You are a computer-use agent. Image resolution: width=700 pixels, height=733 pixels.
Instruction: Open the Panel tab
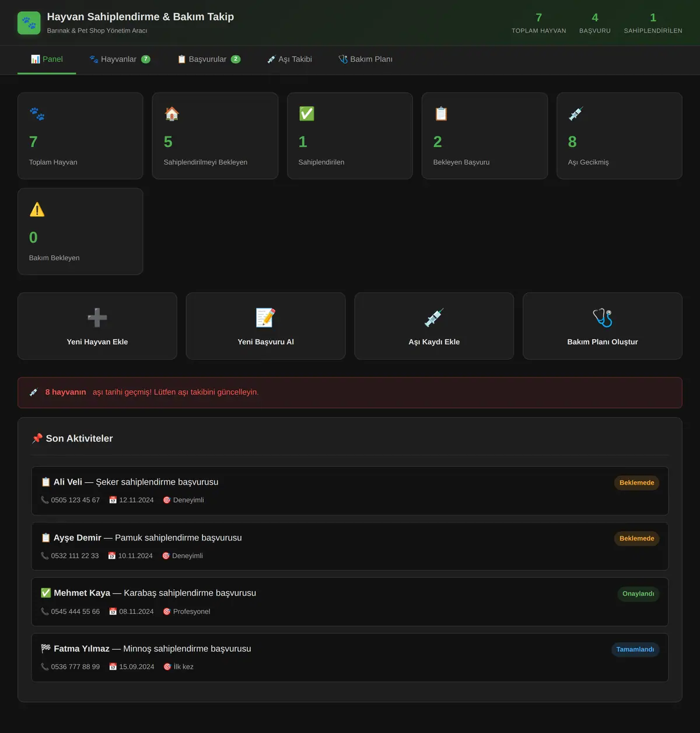click(x=47, y=59)
